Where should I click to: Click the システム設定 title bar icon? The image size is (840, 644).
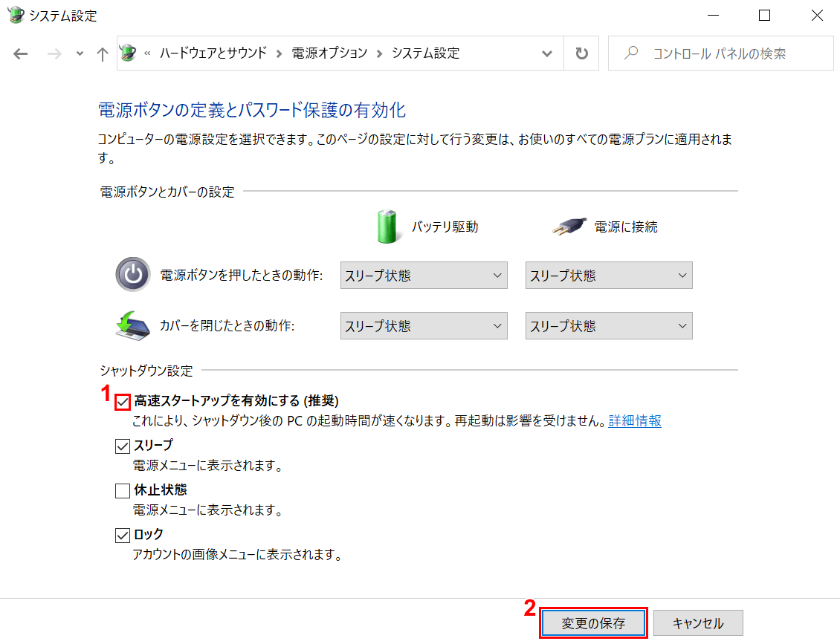[x=16, y=15]
